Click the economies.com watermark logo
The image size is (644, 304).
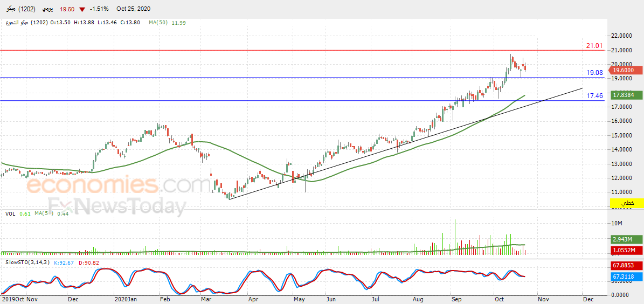coord(115,186)
